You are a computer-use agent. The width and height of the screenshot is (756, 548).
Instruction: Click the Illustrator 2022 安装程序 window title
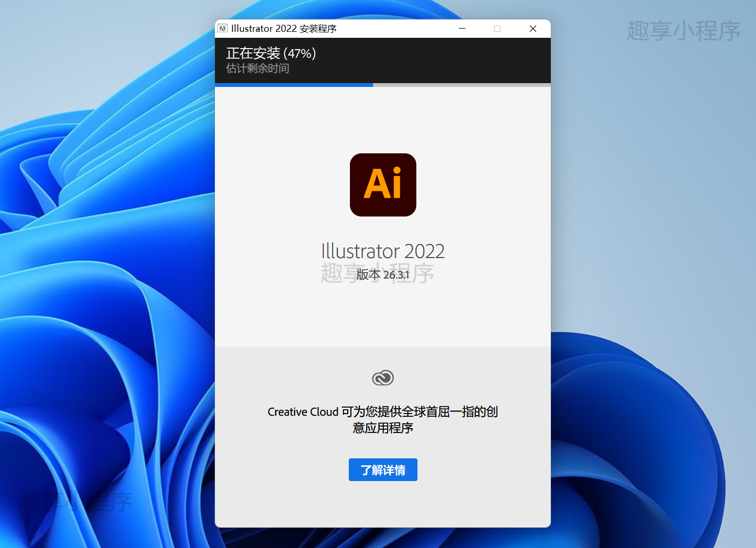pos(283,29)
